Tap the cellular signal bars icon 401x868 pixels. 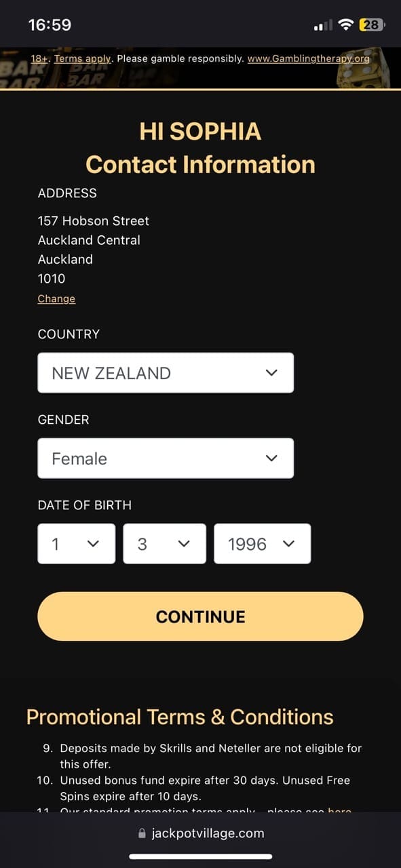324,26
